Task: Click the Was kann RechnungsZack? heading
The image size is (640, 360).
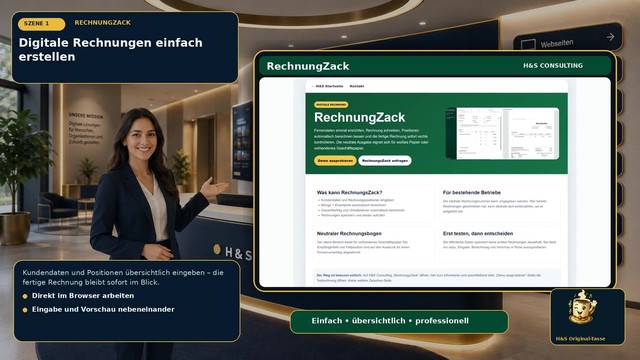Action: tap(349, 192)
